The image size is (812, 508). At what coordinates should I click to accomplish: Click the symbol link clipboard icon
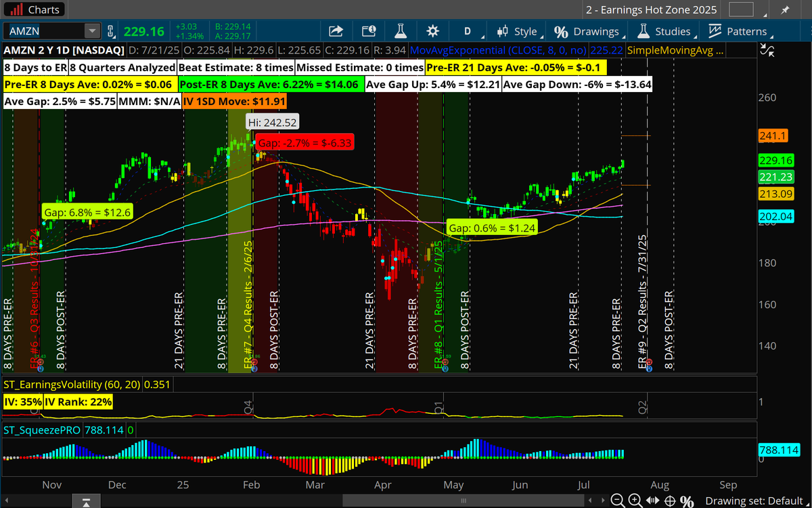tap(110, 31)
